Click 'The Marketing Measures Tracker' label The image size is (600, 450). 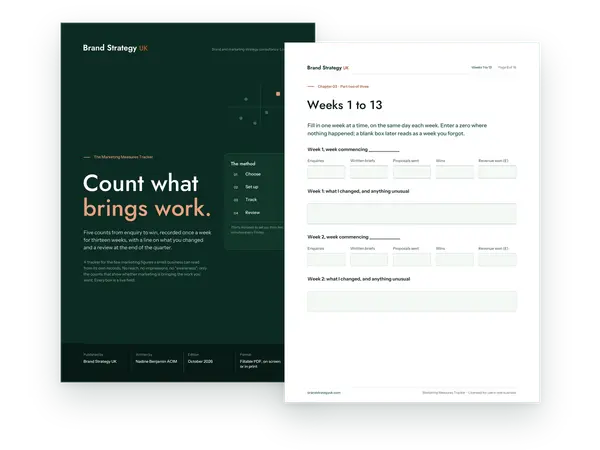point(123,157)
